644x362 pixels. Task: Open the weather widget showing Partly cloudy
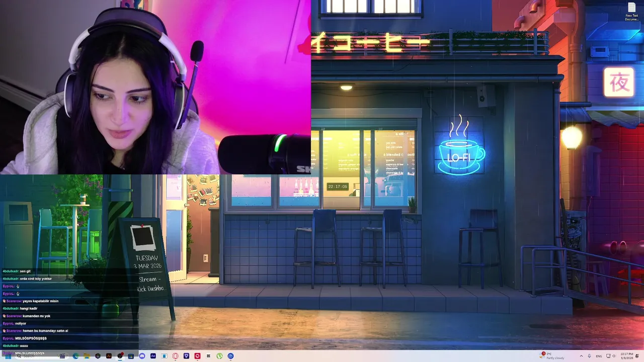point(552,356)
